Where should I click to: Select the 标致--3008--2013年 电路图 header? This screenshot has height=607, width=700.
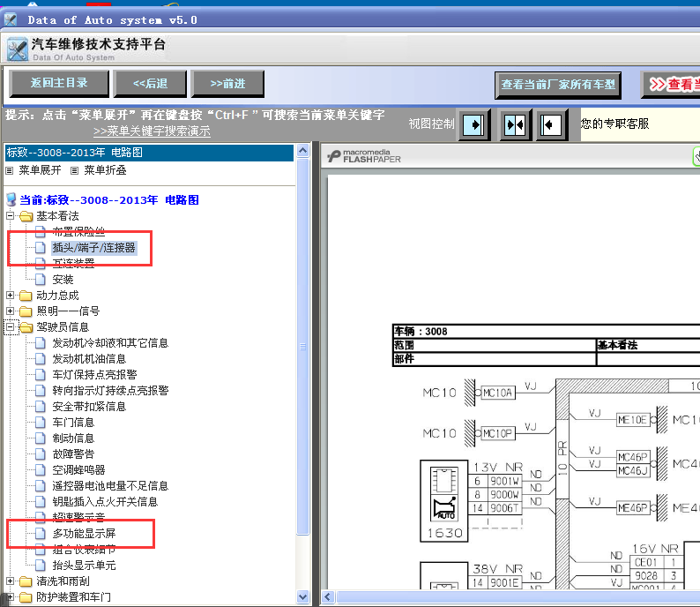click(149, 153)
